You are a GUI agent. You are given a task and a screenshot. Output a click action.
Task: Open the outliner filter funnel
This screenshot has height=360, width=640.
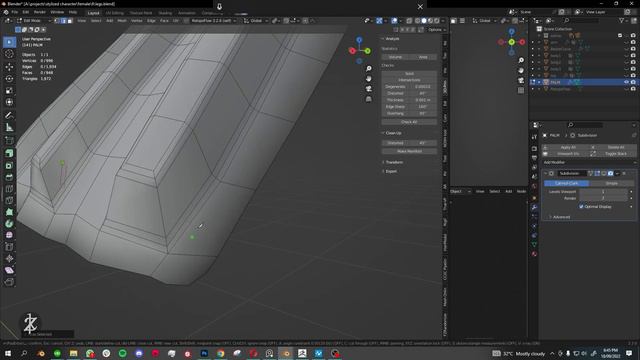[621, 20]
